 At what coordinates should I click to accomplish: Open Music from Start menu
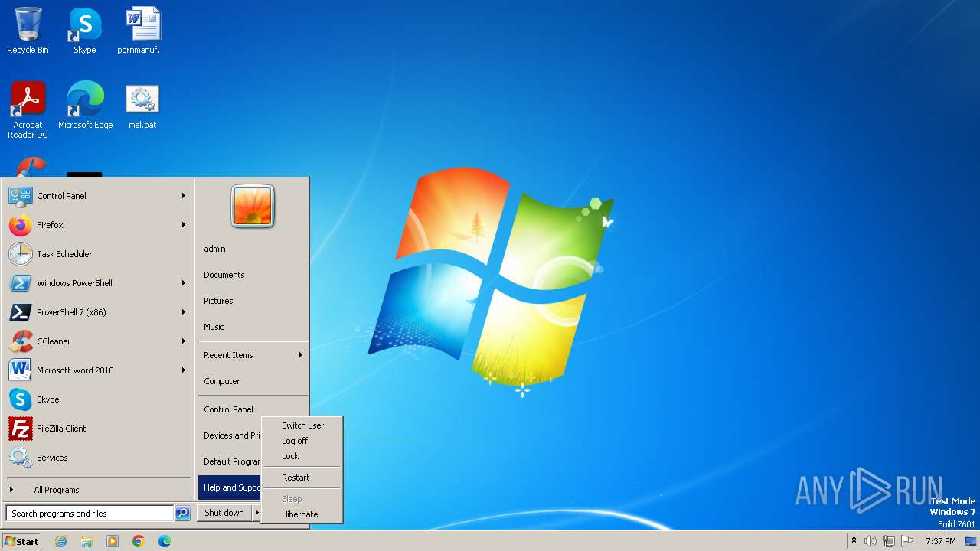(x=253, y=327)
